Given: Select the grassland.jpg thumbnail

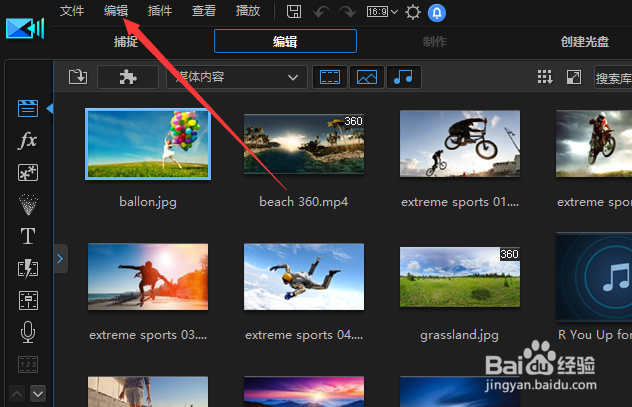Looking at the screenshot, I should (x=460, y=277).
